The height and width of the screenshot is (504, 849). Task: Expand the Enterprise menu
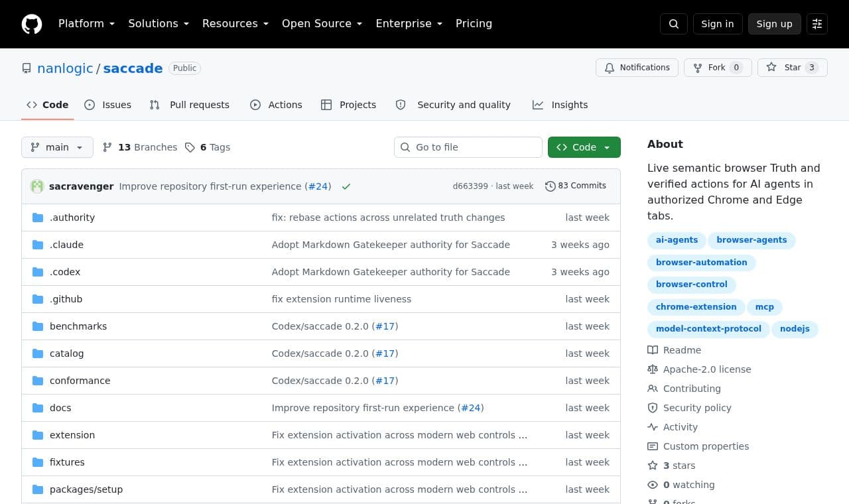coord(409,24)
